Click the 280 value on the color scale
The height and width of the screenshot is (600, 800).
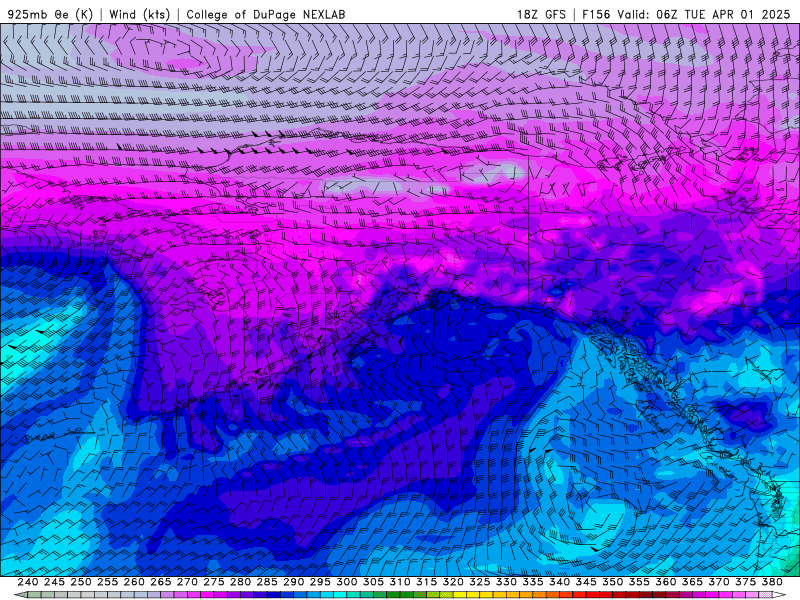tap(240, 582)
